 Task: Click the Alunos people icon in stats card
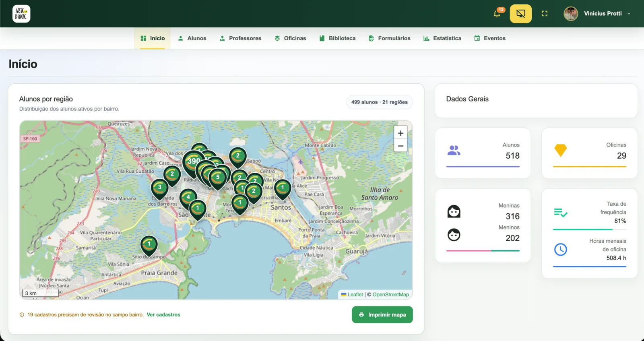(454, 151)
